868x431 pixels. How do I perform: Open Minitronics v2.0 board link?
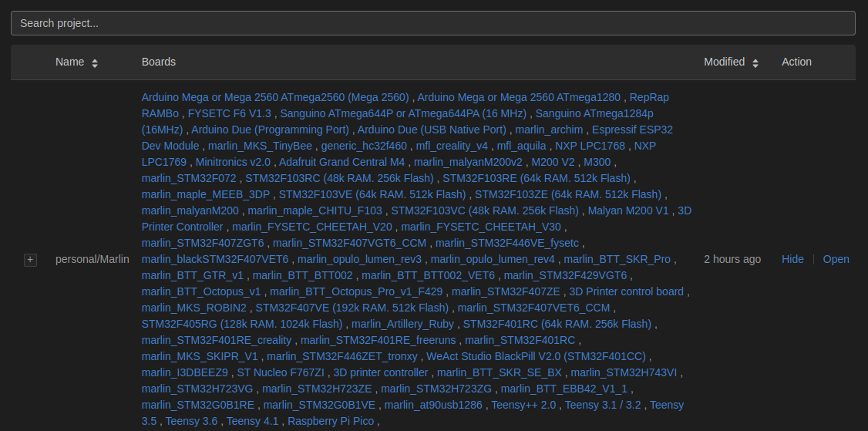(x=233, y=163)
